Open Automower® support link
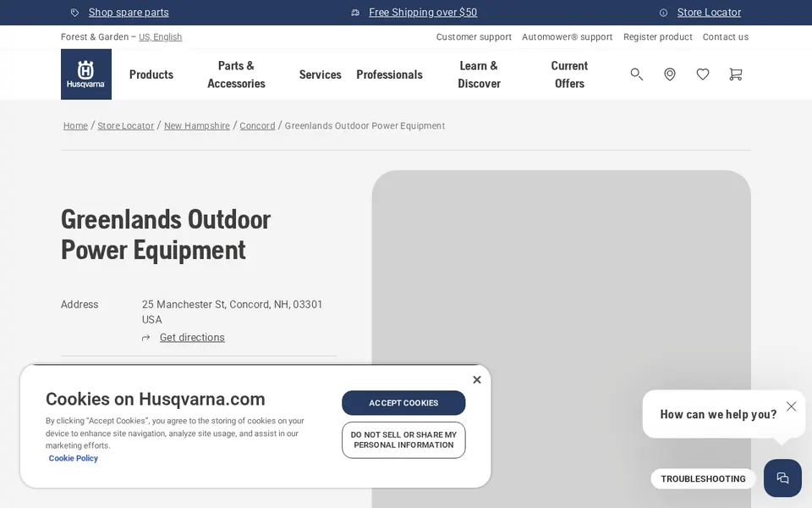The width and height of the screenshot is (812, 508). [x=567, y=36]
